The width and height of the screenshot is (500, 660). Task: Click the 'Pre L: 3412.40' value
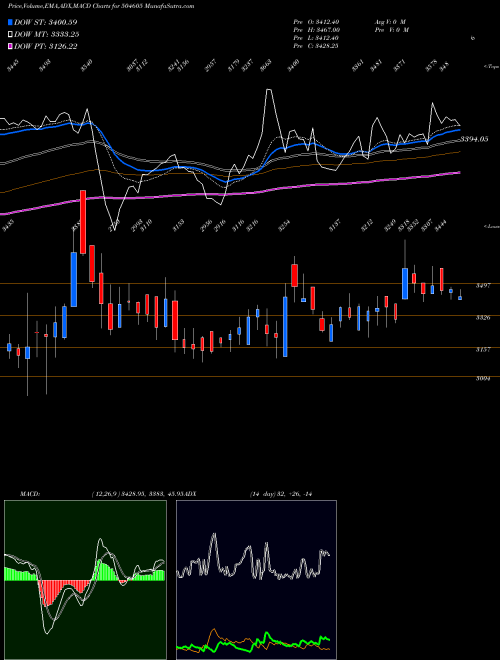pos(316,38)
